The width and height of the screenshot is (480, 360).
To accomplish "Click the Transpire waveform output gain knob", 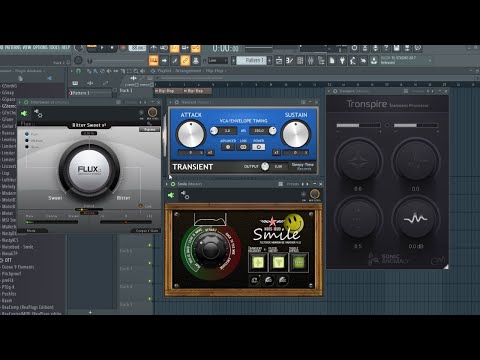I will click(x=416, y=219).
